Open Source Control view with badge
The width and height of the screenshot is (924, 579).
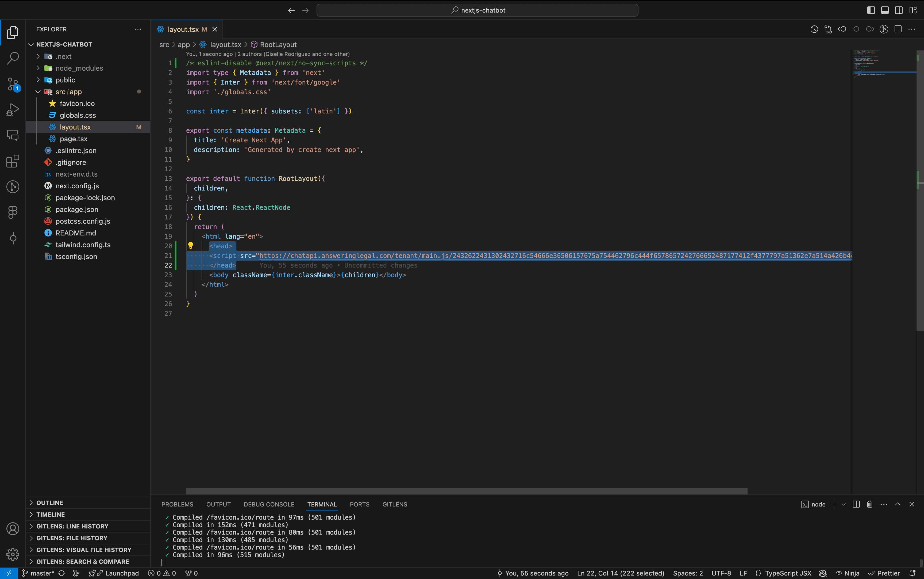(13, 84)
